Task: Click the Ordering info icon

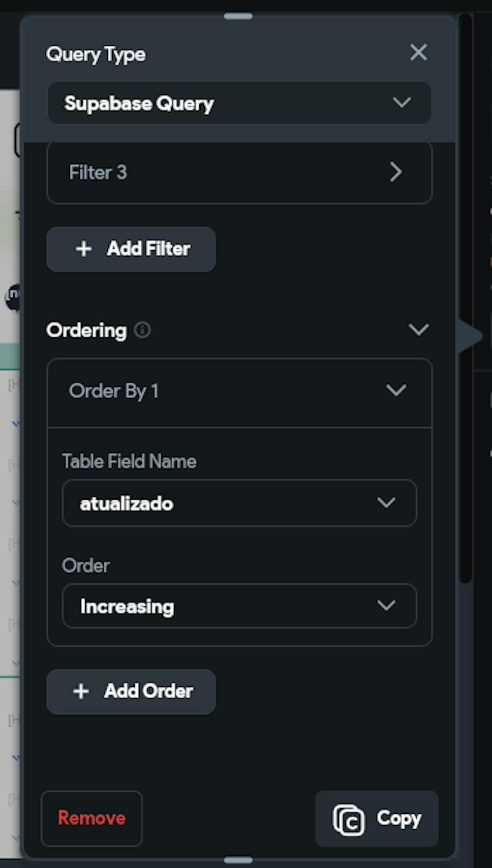Action: point(143,330)
